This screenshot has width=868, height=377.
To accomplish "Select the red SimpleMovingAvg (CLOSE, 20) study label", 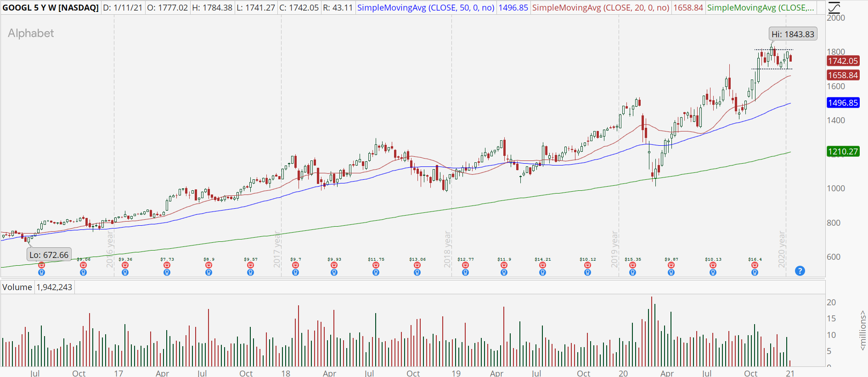I will click(x=601, y=8).
